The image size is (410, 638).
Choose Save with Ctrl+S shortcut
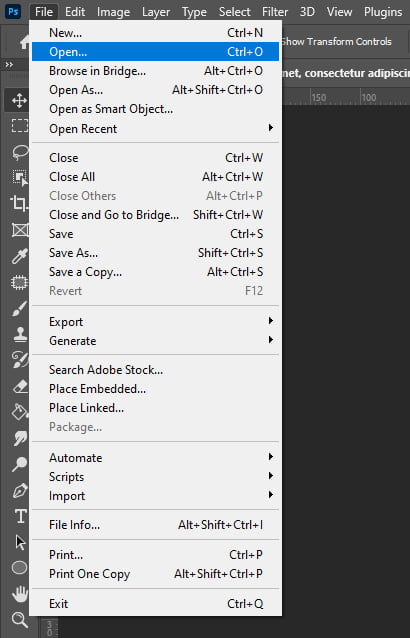click(155, 234)
